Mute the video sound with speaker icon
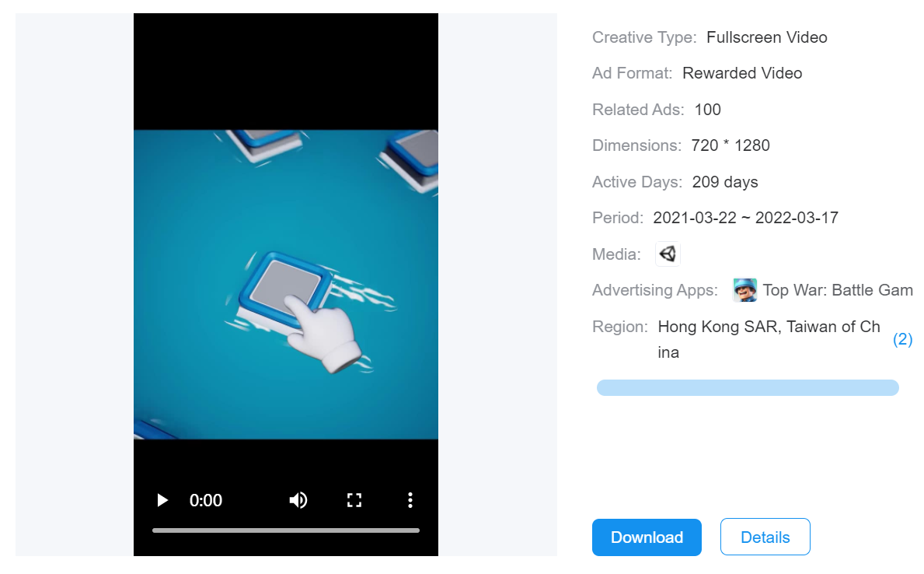Viewport: 924px width, 574px height. (298, 500)
